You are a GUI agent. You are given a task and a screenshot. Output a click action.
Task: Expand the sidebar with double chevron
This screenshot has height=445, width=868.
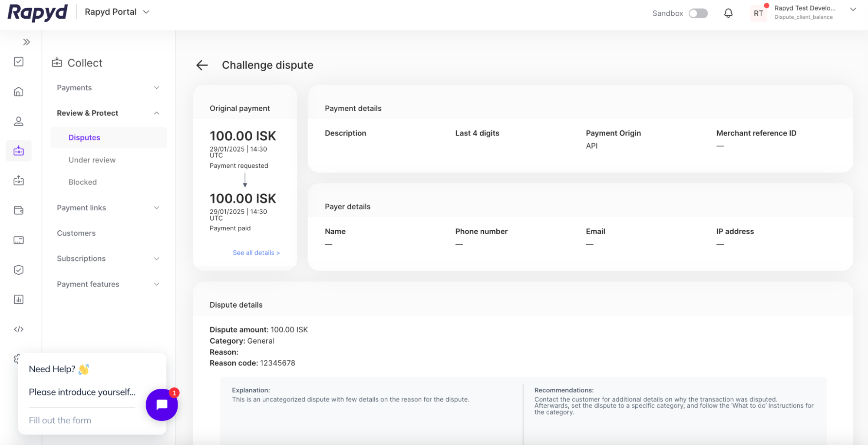pyautogui.click(x=26, y=42)
